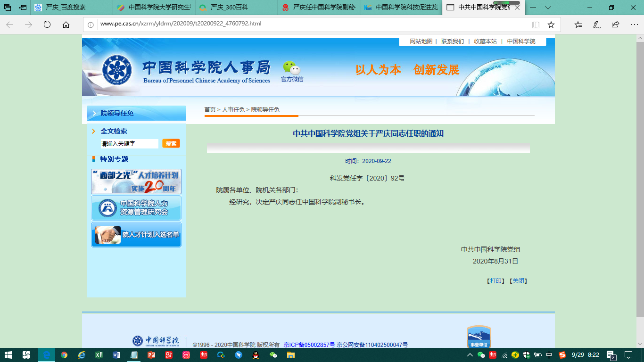Open File Explorer from taskbar

pos(291,355)
